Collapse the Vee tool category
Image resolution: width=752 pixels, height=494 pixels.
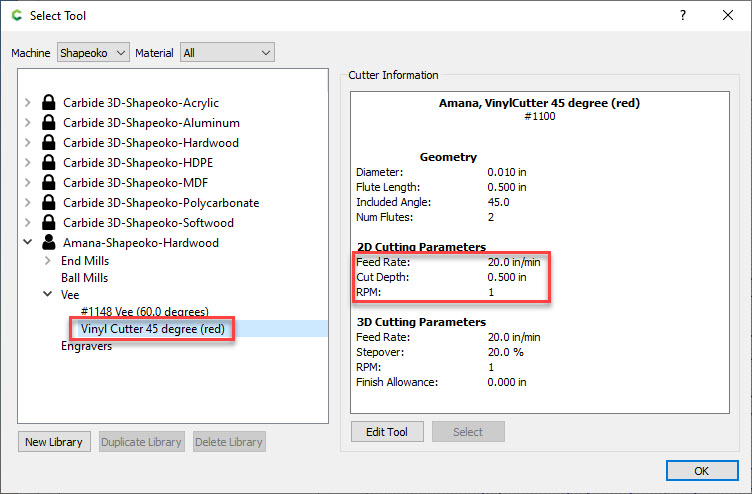coord(47,295)
